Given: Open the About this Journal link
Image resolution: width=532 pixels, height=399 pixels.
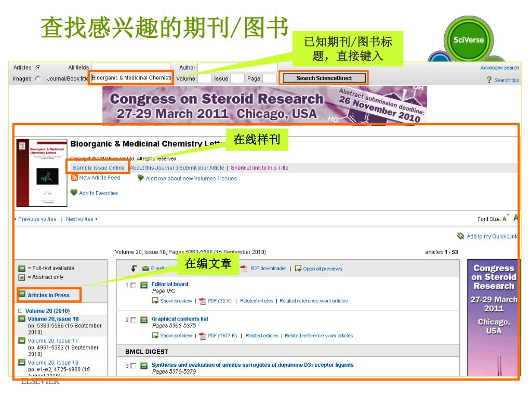Looking at the screenshot, I should [x=152, y=168].
